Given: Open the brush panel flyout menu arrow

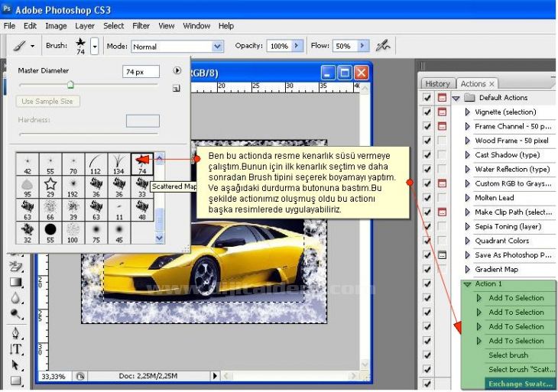Looking at the screenshot, I should pyautogui.click(x=177, y=70).
